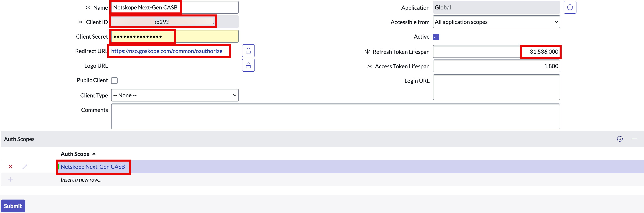Click the Auth Scope column header
The height and width of the screenshot is (213, 644).
[x=75, y=154]
